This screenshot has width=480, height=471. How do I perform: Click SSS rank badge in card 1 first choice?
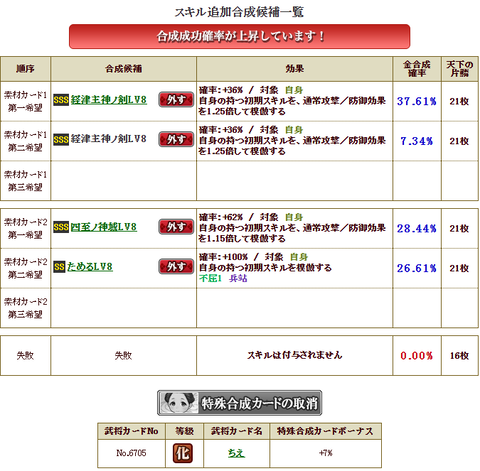tap(61, 100)
